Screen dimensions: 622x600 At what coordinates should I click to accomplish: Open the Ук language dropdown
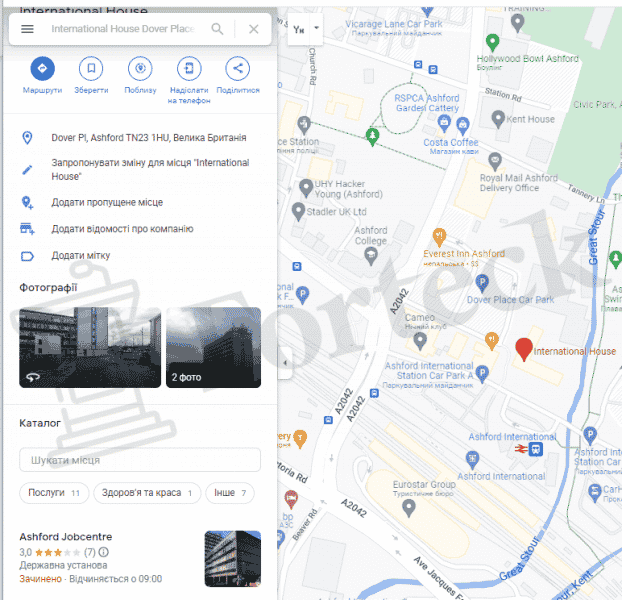305,29
